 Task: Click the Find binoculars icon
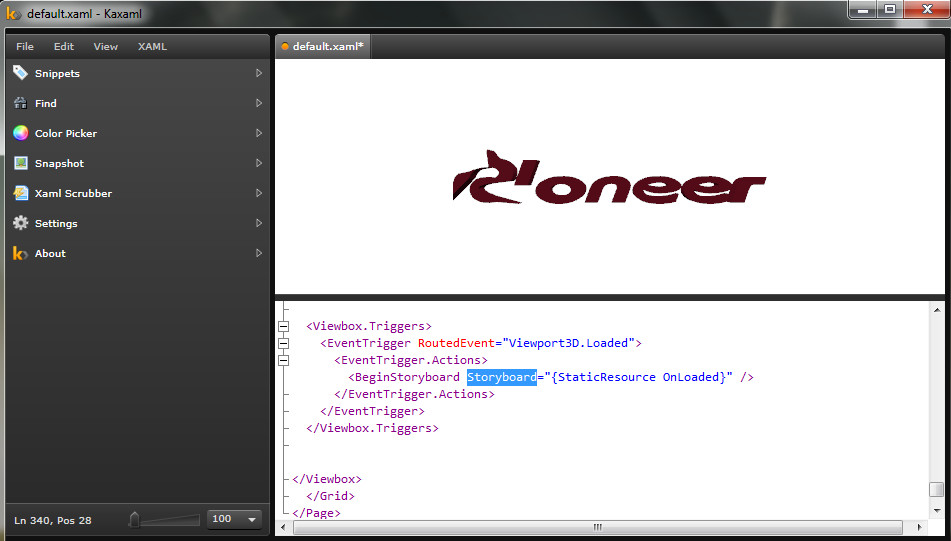pos(21,103)
